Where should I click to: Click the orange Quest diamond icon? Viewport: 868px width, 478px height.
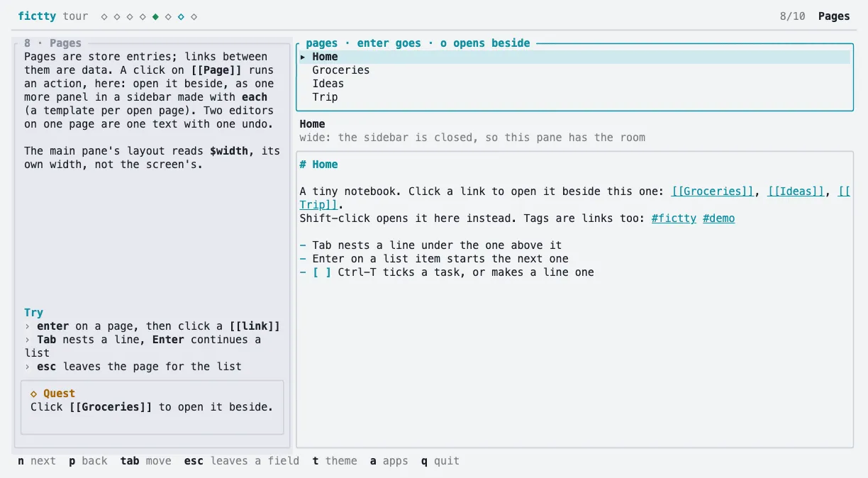(x=33, y=394)
